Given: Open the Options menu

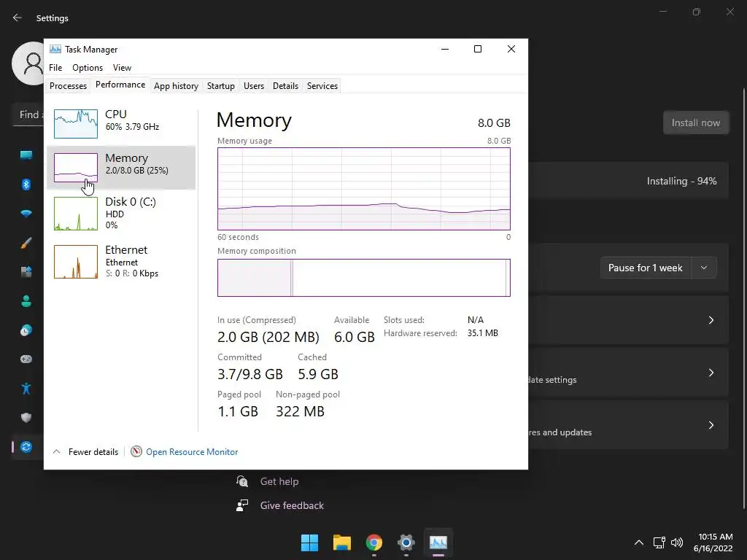Looking at the screenshot, I should pos(88,68).
